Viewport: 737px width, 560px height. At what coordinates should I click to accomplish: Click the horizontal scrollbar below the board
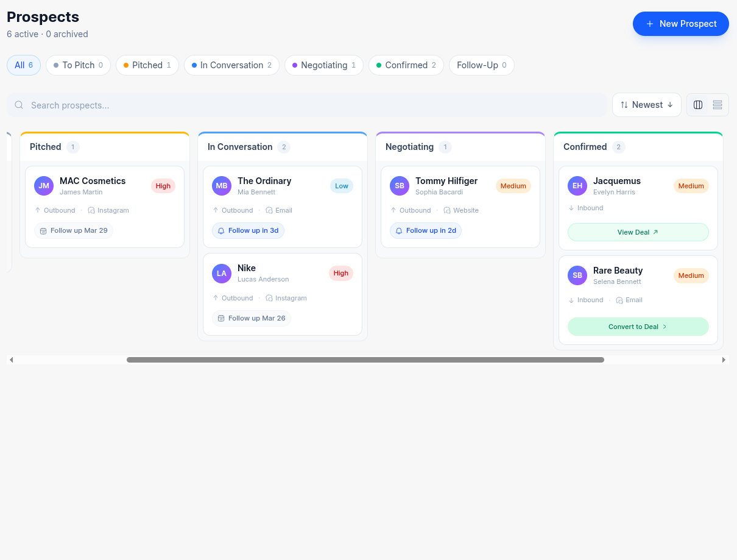pos(364,360)
